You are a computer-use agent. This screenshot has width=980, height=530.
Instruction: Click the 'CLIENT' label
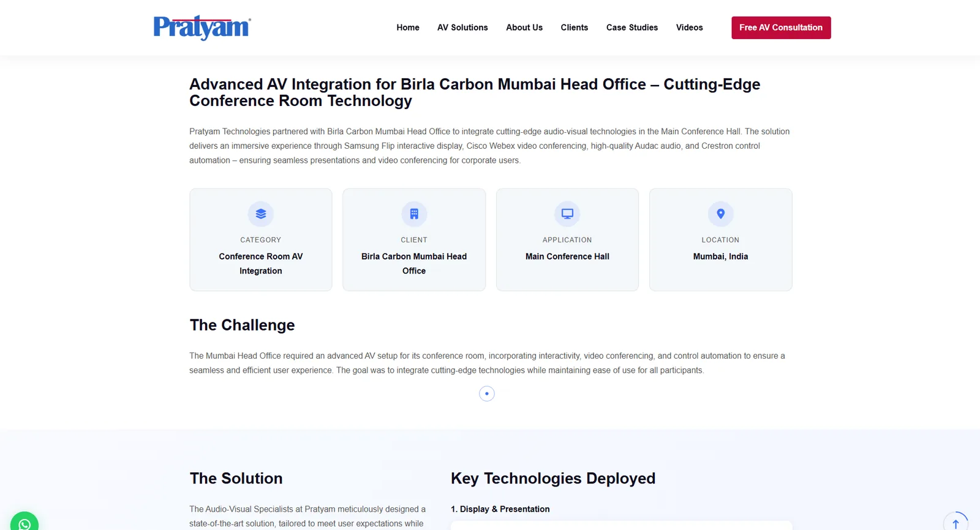(x=414, y=240)
